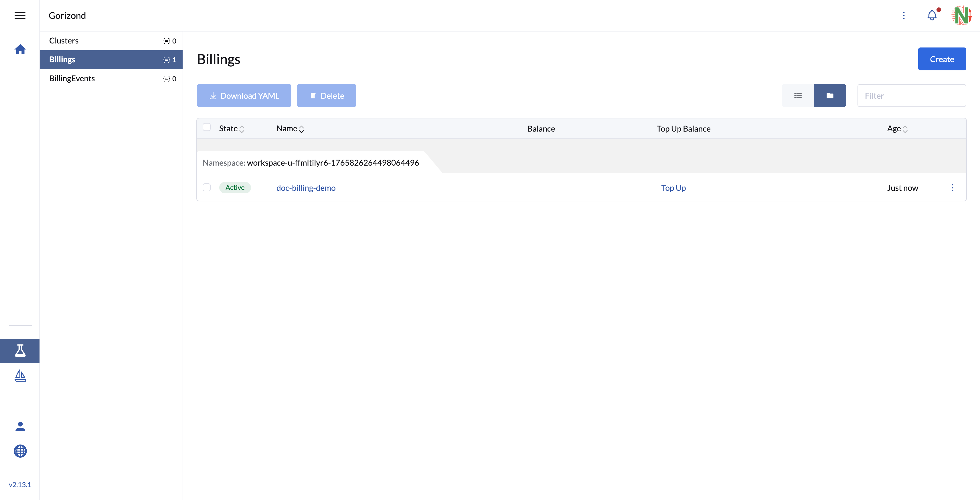Focus the Filter input field
Viewport: 980px width, 500px height.
click(x=912, y=96)
